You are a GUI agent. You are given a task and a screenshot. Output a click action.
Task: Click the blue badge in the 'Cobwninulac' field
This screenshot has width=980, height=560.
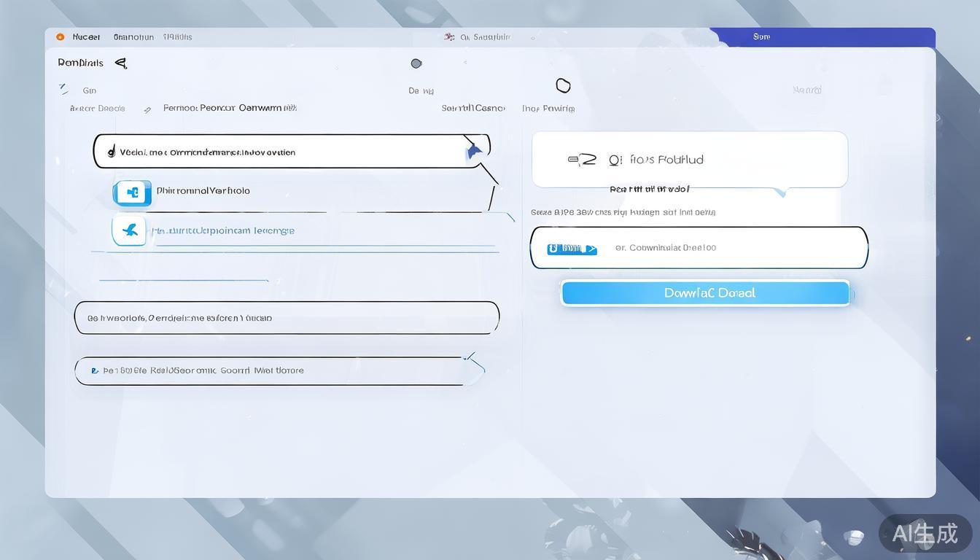572,249
